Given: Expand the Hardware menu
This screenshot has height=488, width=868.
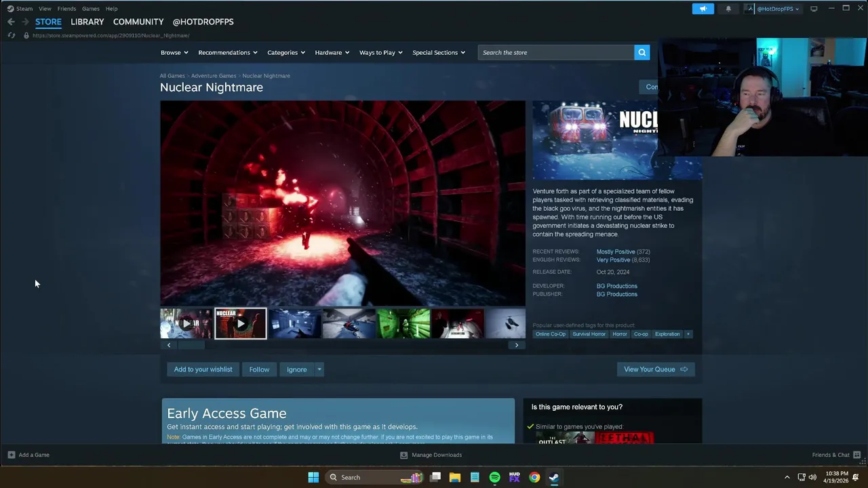Looking at the screenshot, I should [x=332, y=52].
